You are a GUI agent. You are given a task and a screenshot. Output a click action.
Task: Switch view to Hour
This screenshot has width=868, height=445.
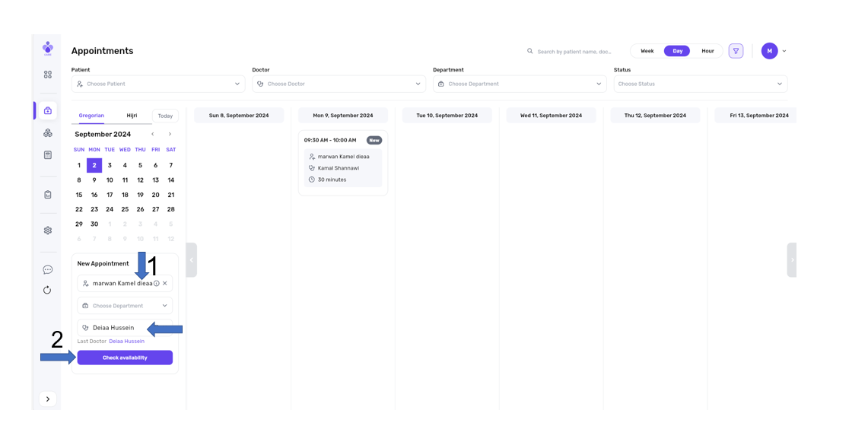[707, 51]
